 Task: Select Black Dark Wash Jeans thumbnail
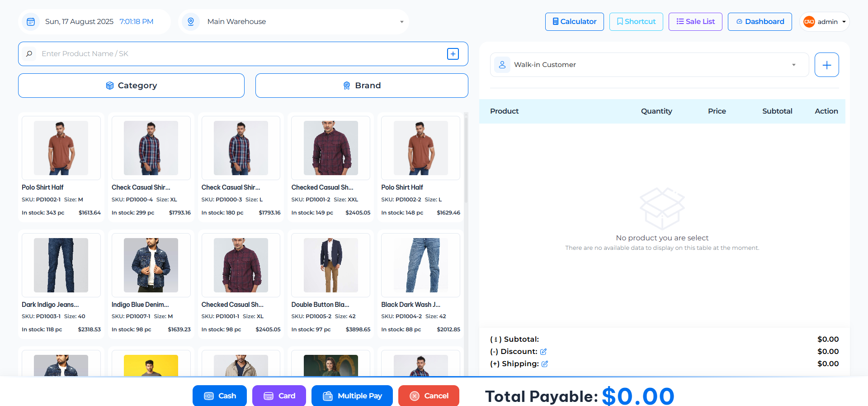pos(421,265)
